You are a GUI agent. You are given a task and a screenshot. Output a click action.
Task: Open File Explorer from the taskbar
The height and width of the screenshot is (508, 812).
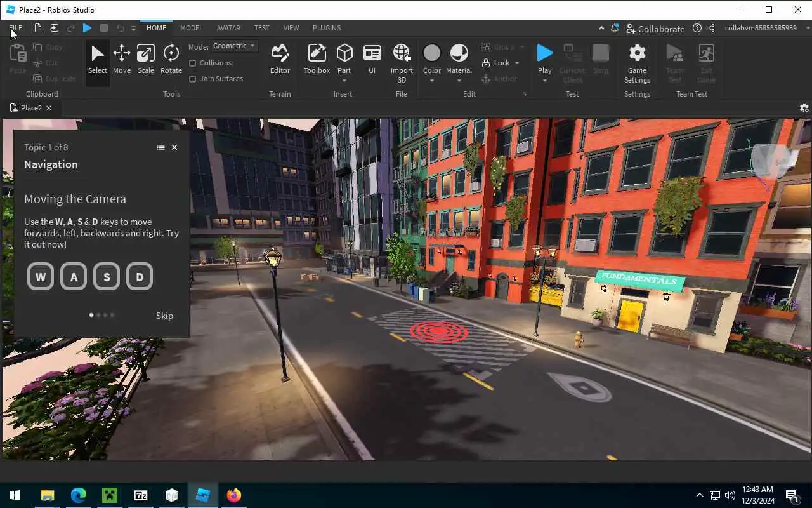coord(47,495)
